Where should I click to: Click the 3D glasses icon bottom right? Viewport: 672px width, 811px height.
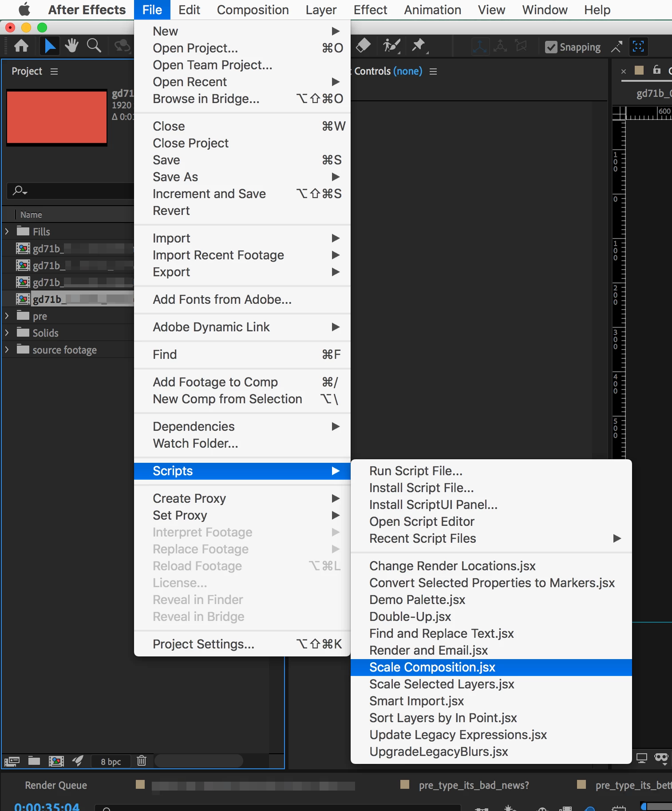[661, 758]
